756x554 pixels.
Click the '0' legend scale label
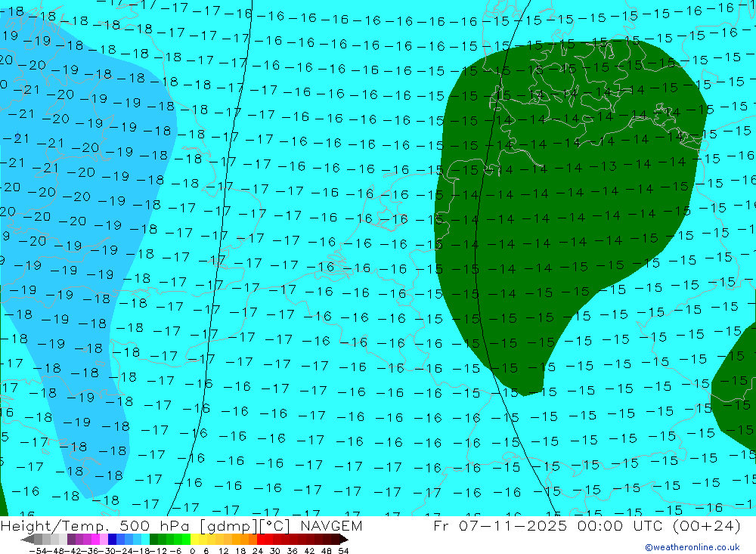(192, 551)
